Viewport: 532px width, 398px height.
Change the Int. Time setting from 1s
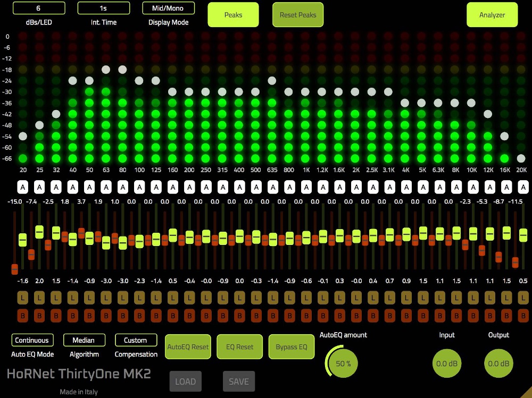pos(104,8)
